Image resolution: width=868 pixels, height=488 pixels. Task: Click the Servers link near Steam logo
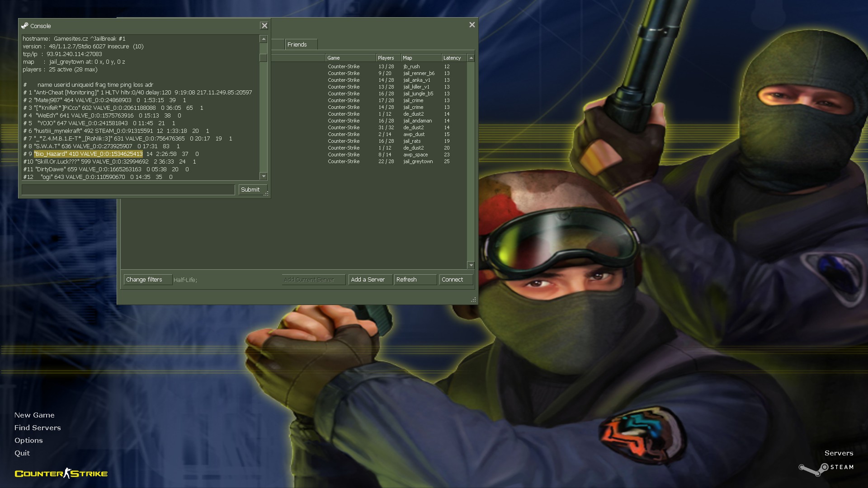[839, 453]
